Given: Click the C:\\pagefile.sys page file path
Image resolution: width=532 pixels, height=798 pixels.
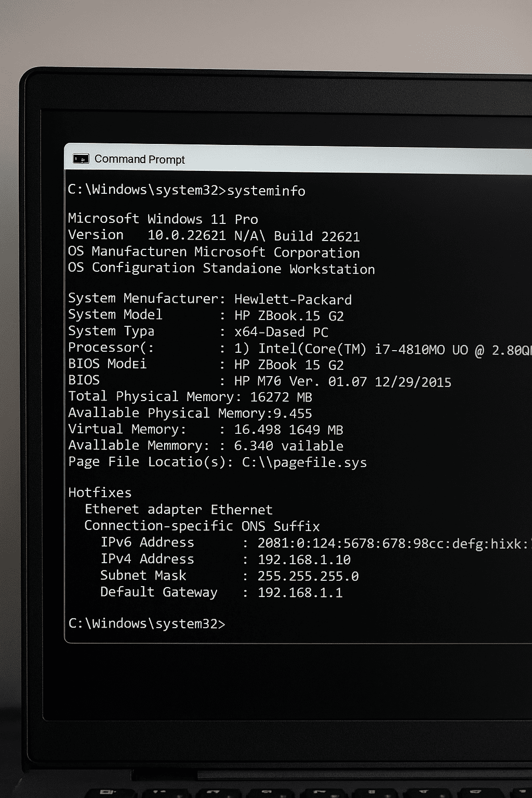Looking at the screenshot, I should click(304, 463).
